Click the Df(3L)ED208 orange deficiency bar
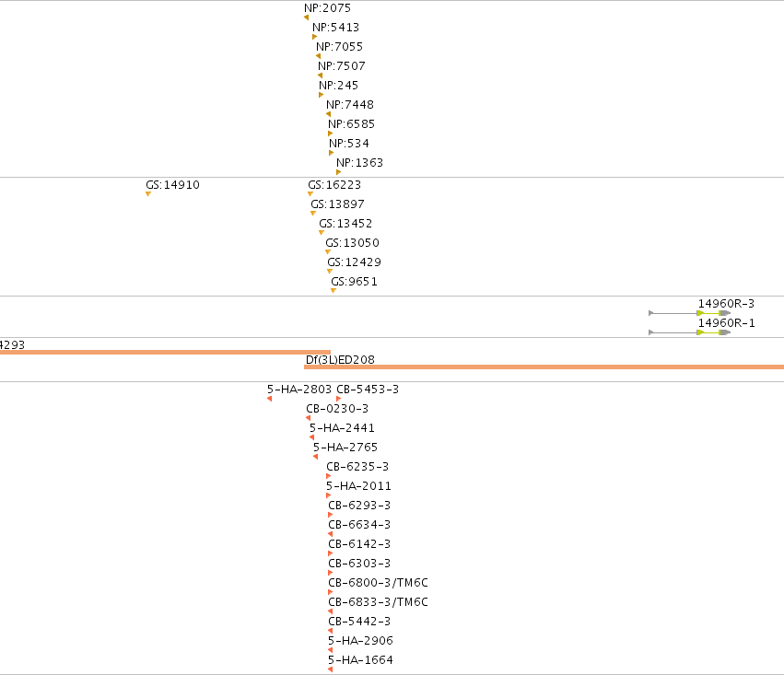This screenshot has height=675, width=784. (544, 367)
